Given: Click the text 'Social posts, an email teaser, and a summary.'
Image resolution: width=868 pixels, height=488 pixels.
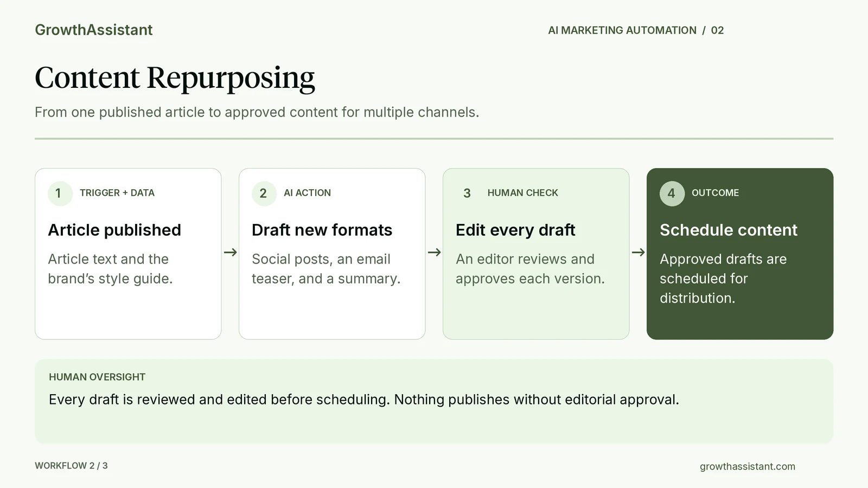Looking at the screenshot, I should pos(326,269).
